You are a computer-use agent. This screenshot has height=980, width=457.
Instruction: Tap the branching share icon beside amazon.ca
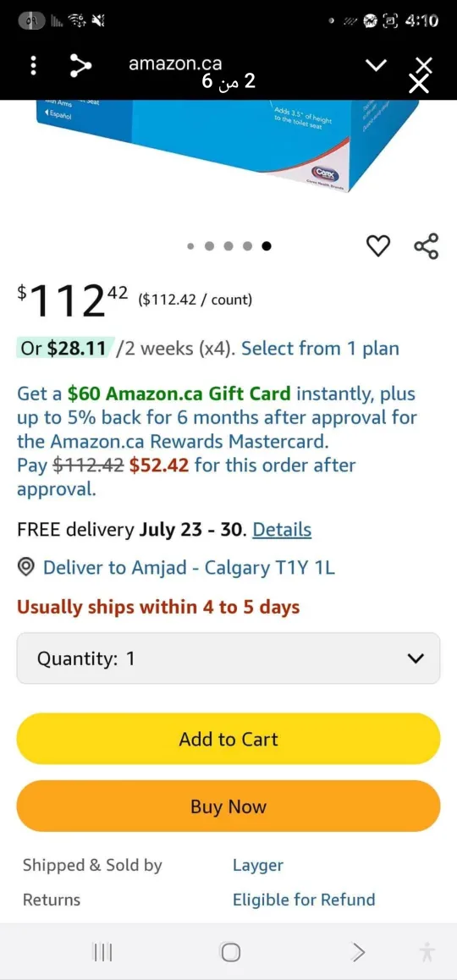80,66
